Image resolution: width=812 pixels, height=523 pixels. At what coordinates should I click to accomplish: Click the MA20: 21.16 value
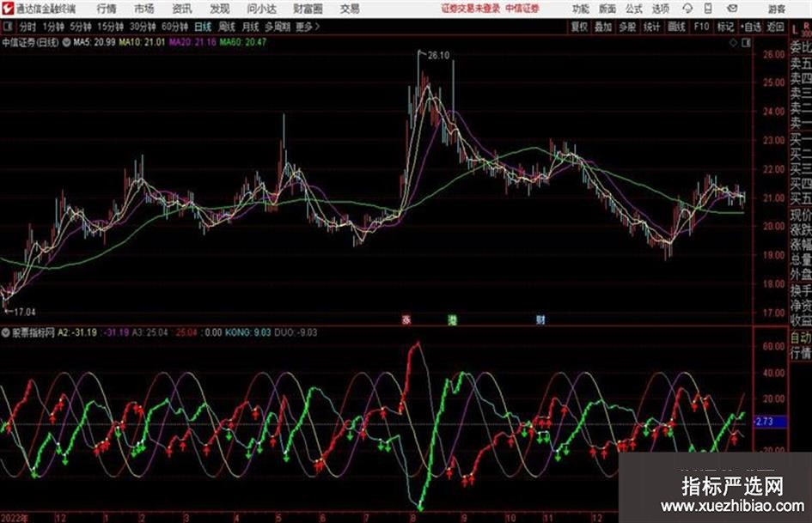[x=192, y=42]
